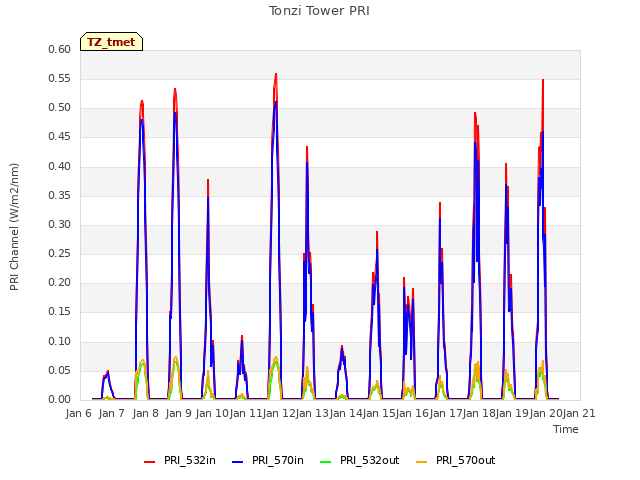Viewport: 640px width, 480px height.
Task: Click the 0.00 y-axis tick label
Action: coord(60,399)
